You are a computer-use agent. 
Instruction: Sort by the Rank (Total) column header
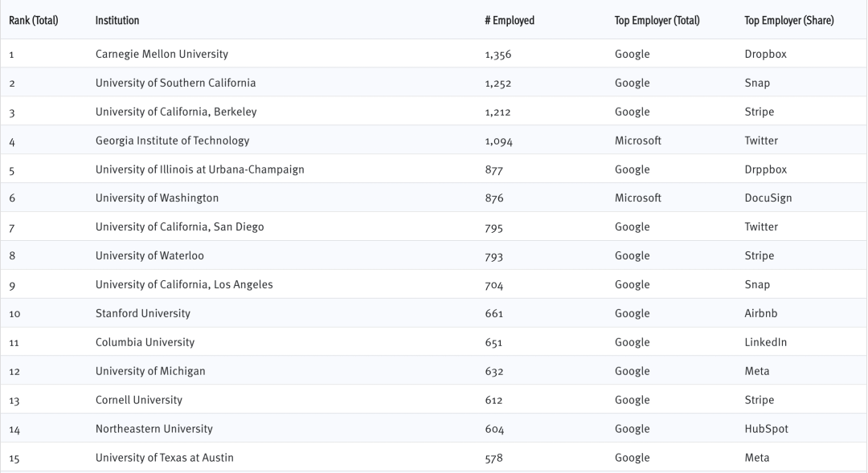[x=34, y=20]
